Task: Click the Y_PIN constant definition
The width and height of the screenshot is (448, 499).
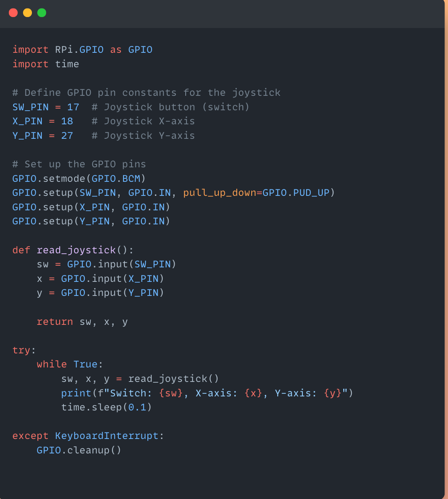Action: click(x=43, y=135)
